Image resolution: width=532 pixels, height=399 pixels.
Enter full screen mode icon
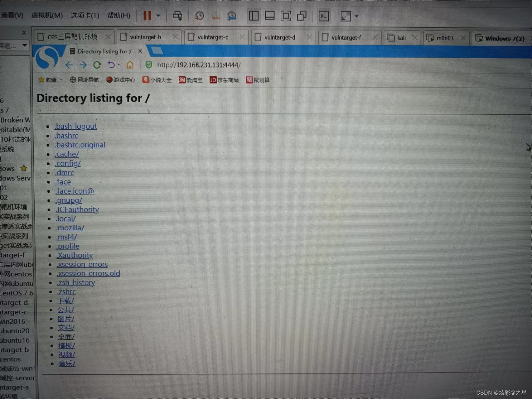coord(285,16)
